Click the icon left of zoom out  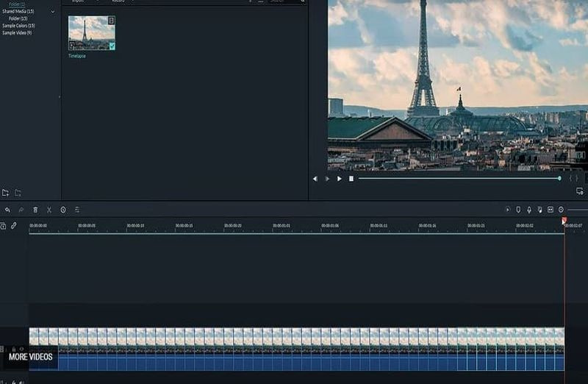point(550,210)
